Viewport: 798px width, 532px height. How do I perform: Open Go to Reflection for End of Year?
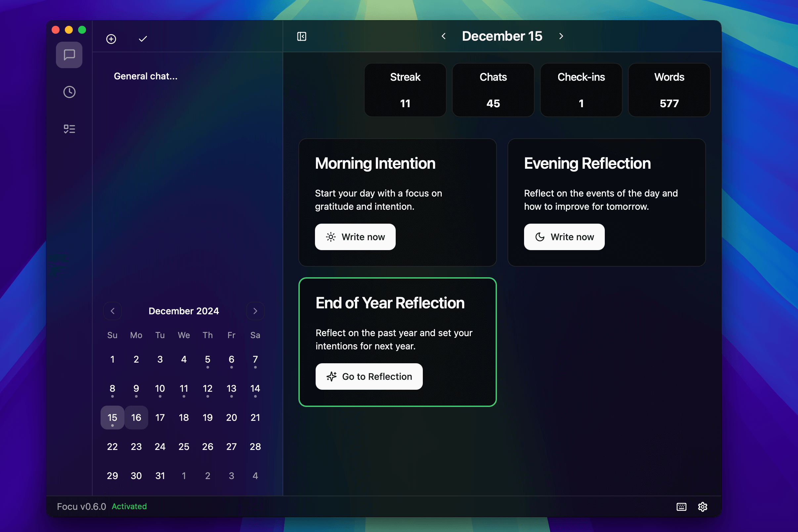click(369, 376)
